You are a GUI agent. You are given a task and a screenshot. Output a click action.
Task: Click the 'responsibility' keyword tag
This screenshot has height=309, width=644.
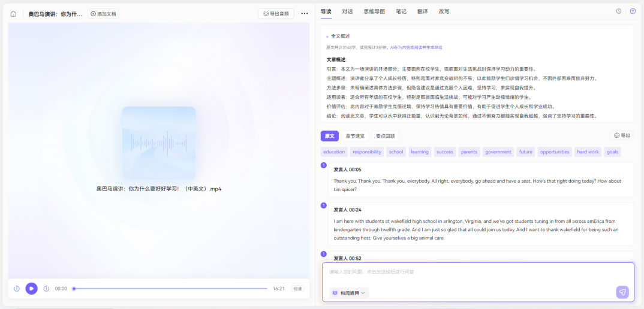click(367, 152)
